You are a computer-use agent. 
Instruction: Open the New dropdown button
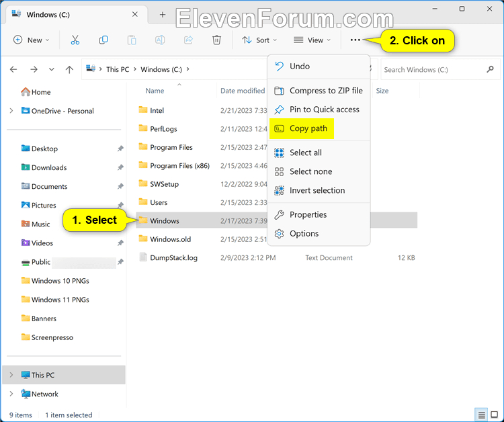tap(31, 40)
